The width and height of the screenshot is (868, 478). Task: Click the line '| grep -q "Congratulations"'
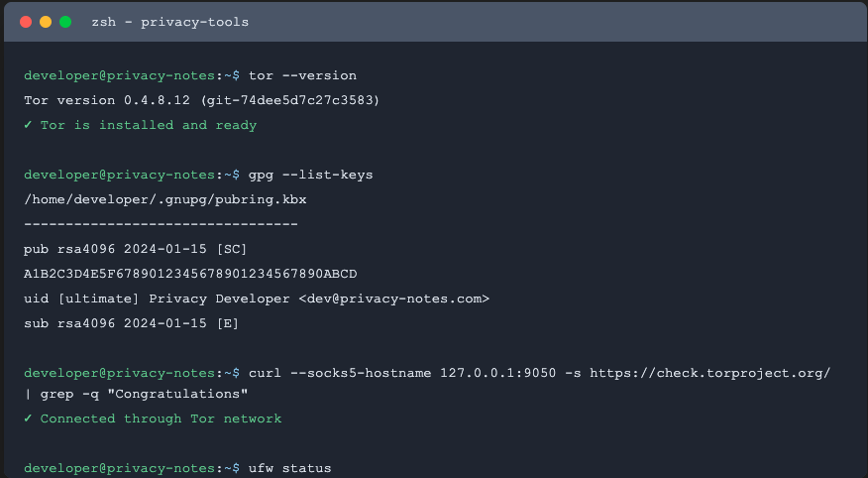tap(136, 394)
